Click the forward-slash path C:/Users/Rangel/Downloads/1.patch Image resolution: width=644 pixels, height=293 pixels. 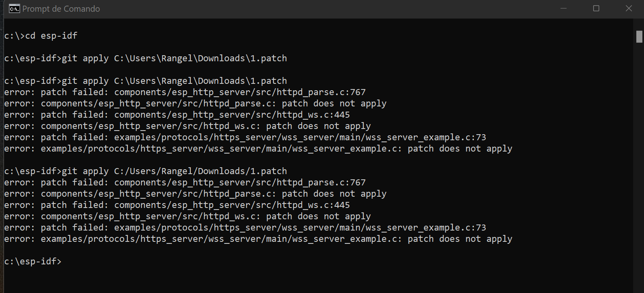[200, 171]
